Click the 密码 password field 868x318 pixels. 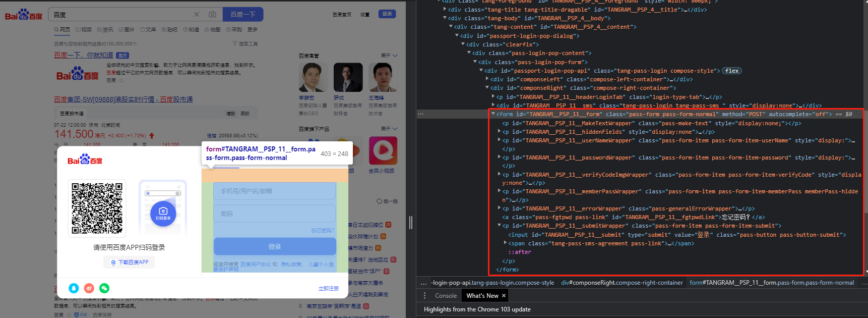(275, 214)
